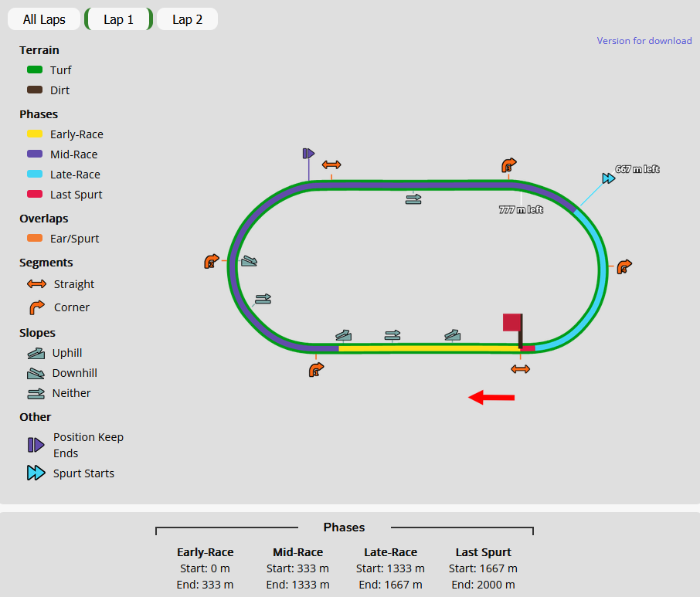
Task: Click the Spurt Starts legend icon
Action: (36, 473)
